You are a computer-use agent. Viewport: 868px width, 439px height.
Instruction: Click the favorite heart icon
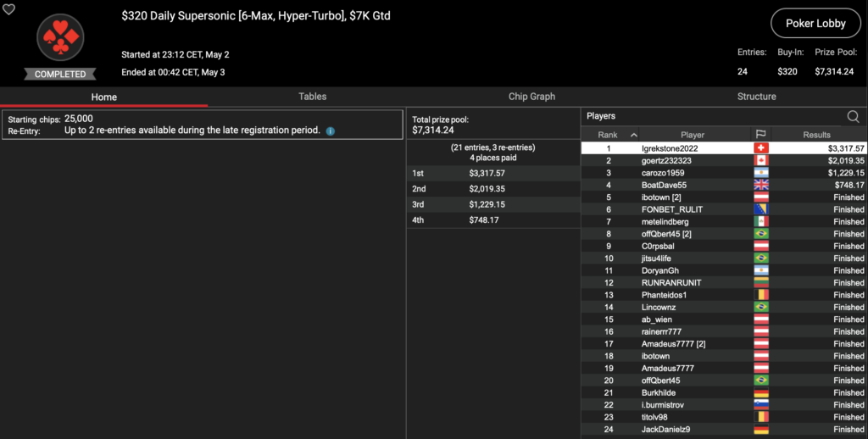coord(9,9)
